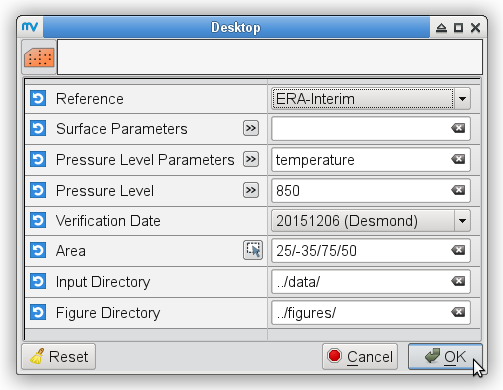Click the orange macro icon in header
Image resolution: width=503 pixels, height=390 pixels.
point(39,57)
